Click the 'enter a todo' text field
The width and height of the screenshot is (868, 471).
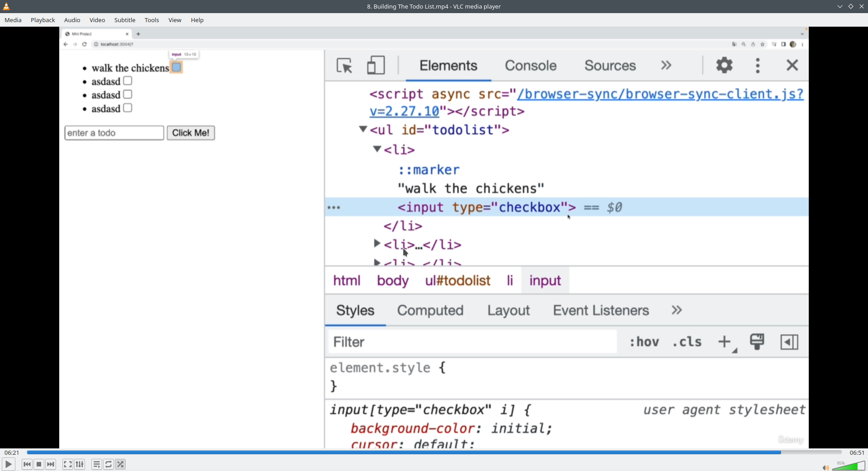point(114,133)
